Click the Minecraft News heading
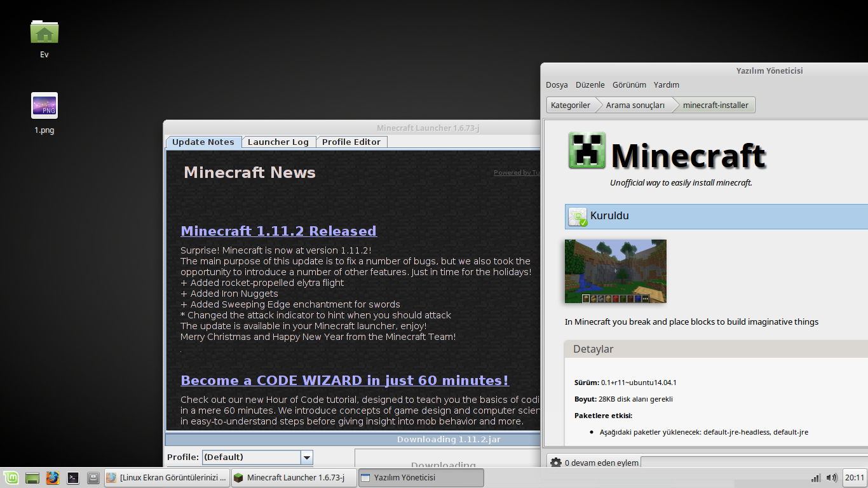This screenshot has height=488, width=868. point(249,172)
